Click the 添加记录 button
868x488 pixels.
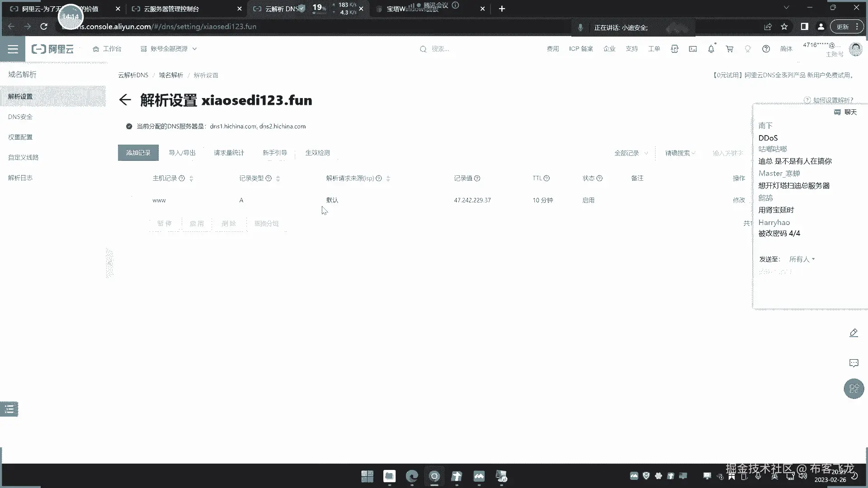point(138,153)
